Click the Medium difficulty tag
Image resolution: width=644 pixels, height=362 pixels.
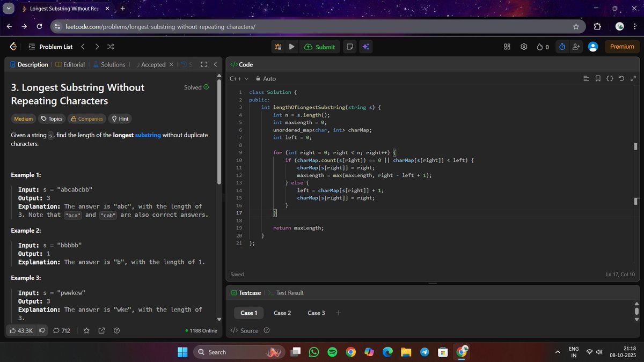(23, 119)
